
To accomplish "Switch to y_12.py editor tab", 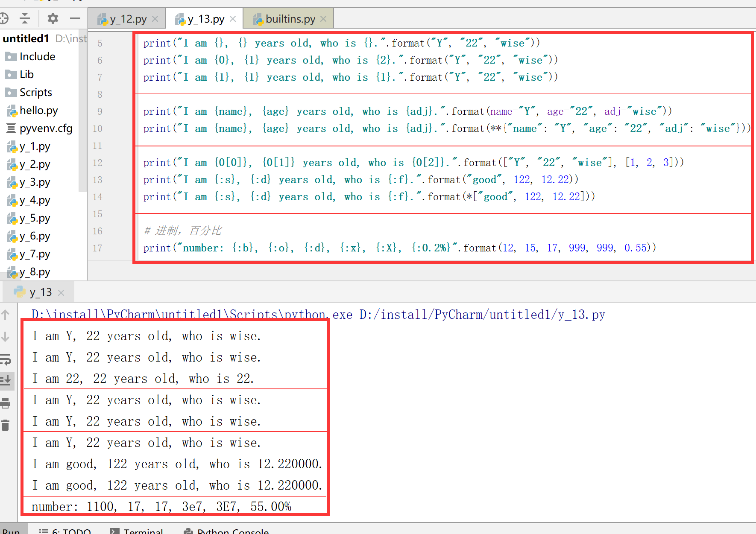I will pos(127,19).
